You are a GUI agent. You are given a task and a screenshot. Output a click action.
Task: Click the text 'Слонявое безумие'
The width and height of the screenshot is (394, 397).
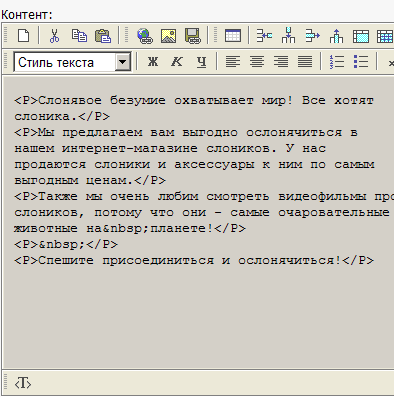pos(102,100)
